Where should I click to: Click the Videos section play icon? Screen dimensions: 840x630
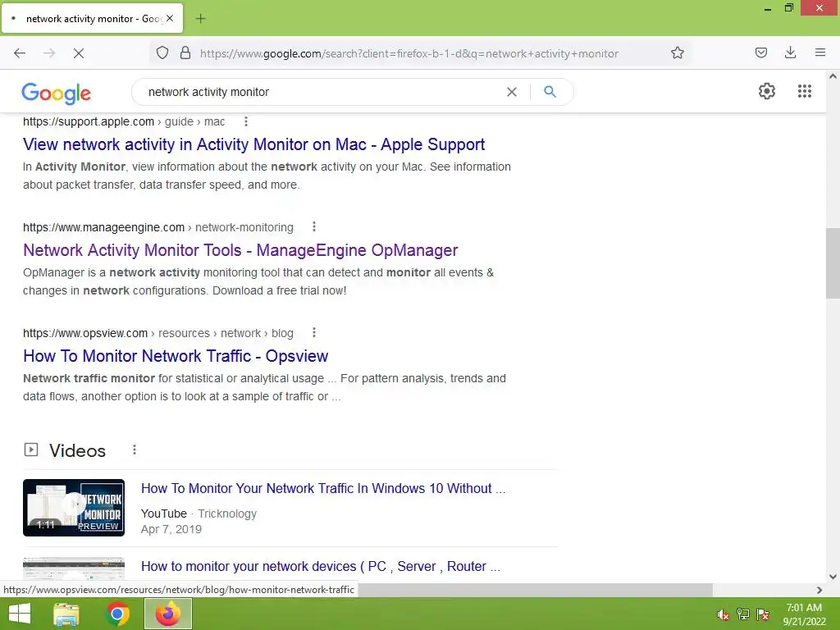pyautogui.click(x=31, y=450)
